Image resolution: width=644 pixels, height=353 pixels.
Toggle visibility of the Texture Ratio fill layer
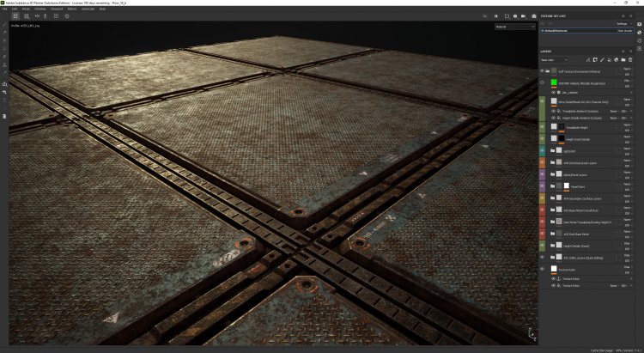(542, 269)
